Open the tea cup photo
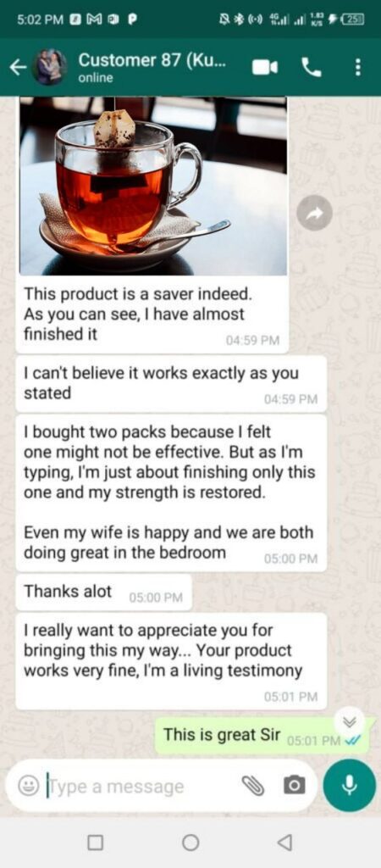381x868 pixels. click(x=153, y=186)
